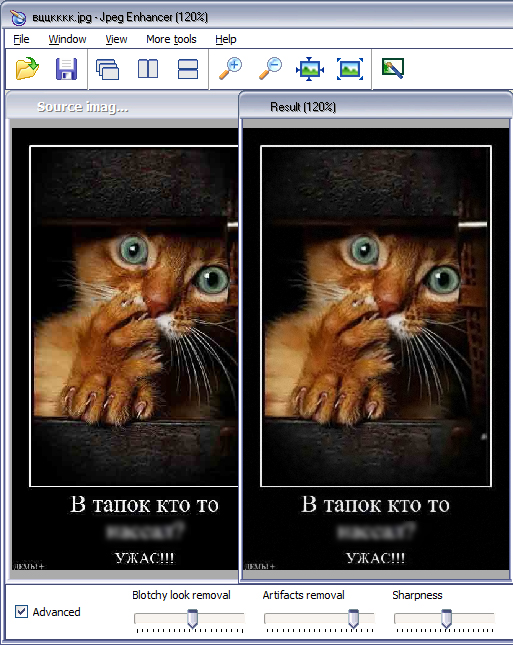Image resolution: width=513 pixels, height=645 pixels.
Task: Select the cascade windows layout icon
Action: click(107, 69)
